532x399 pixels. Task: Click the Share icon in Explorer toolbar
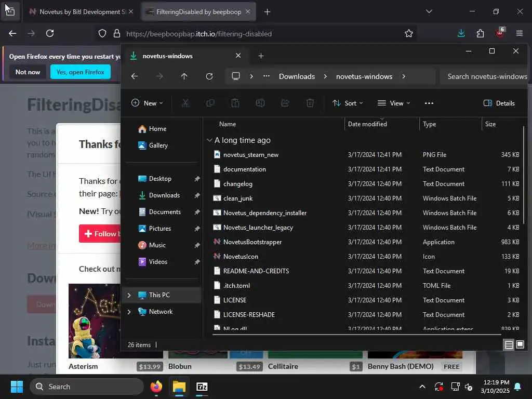(x=285, y=103)
